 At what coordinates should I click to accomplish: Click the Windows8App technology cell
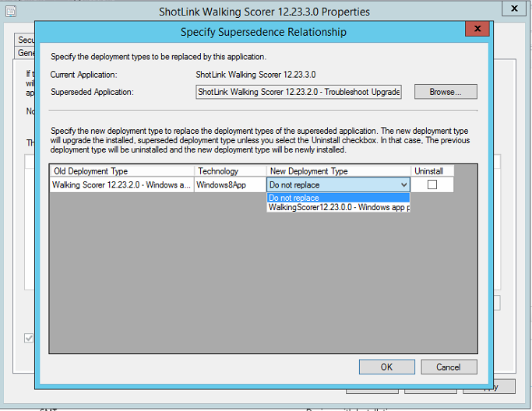[231, 184]
